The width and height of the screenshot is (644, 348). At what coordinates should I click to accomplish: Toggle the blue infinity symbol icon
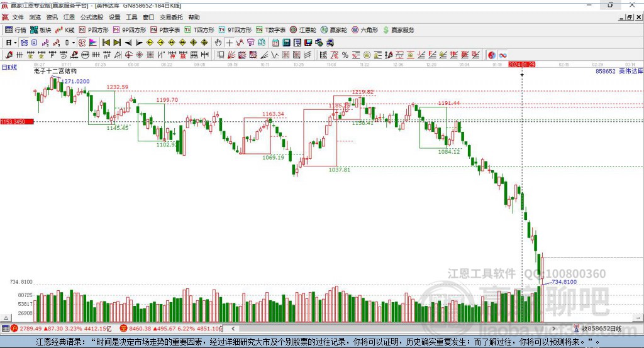click(502, 55)
